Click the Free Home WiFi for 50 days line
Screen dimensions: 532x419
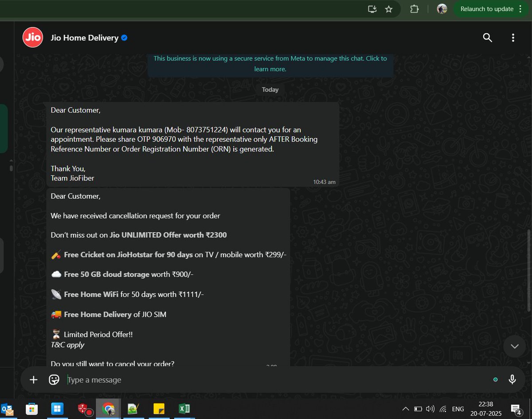click(x=127, y=294)
